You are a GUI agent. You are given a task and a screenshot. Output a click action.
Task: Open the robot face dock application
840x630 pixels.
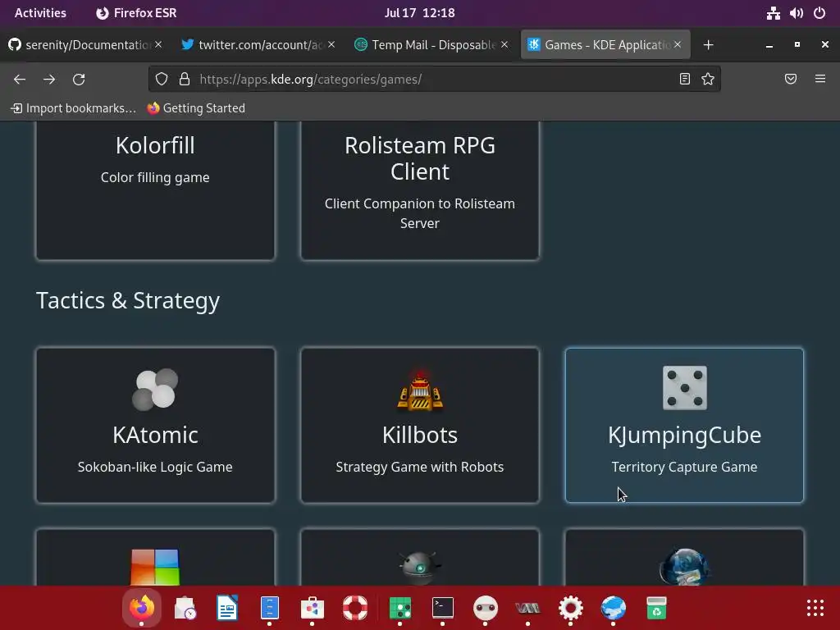pyautogui.click(x=486, y=608)
